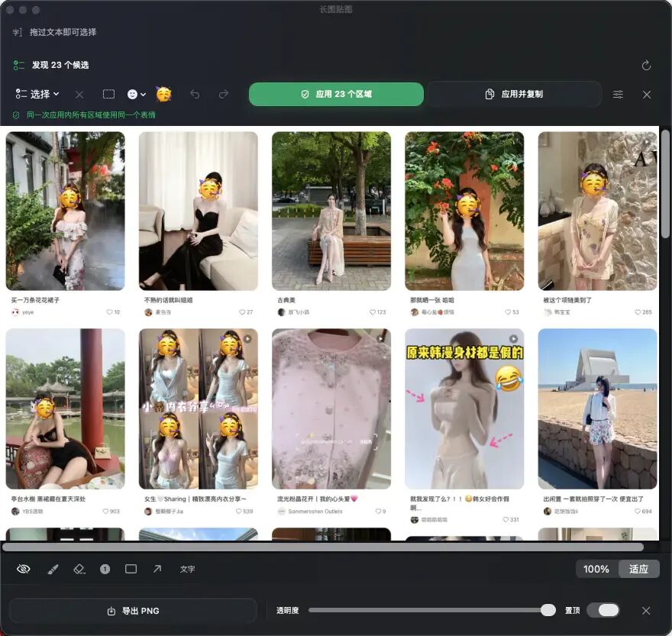
Task: Toggle the hide/eye-slash tool
Action: click(x=23, y=569)
